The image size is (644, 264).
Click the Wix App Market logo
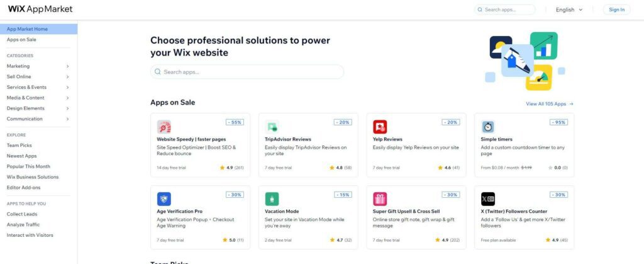[x=40, y=9]
